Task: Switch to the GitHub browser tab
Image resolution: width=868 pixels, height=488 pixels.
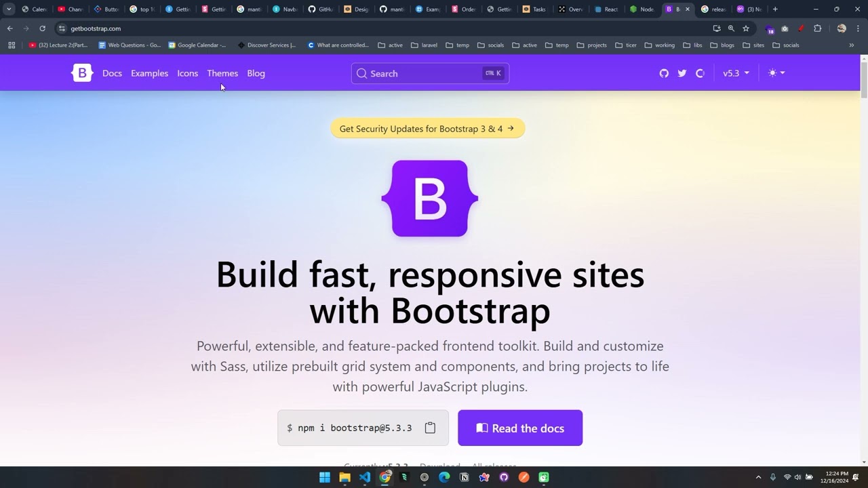Action: (321, 9)
